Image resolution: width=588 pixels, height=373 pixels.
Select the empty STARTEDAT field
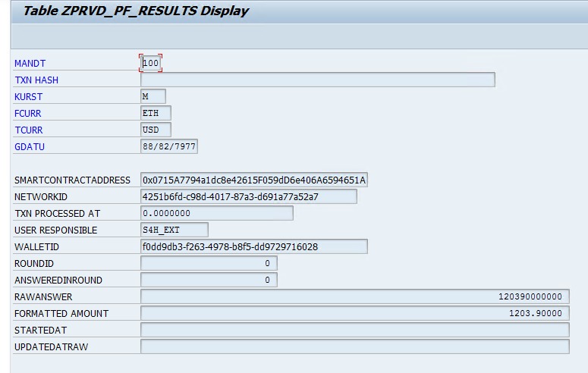pyautogui.click(x=355, y=330)
